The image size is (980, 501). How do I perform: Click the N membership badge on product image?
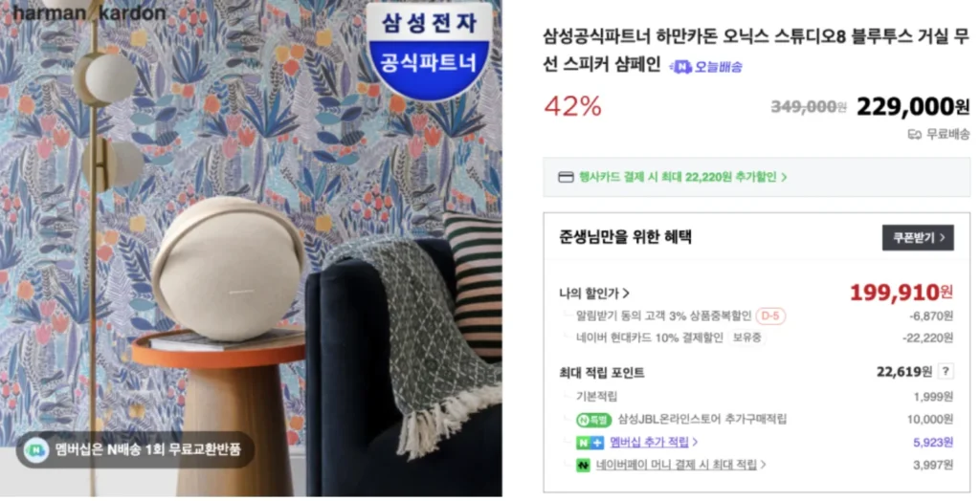click(x=37, y=449)
